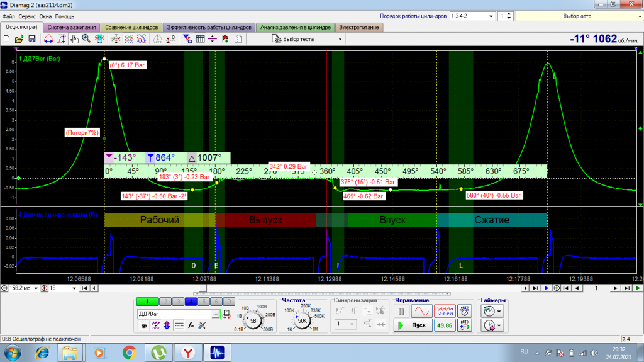Switch to Сравнение цилиндров tab
644x362 pixels.
coord(131,28)
